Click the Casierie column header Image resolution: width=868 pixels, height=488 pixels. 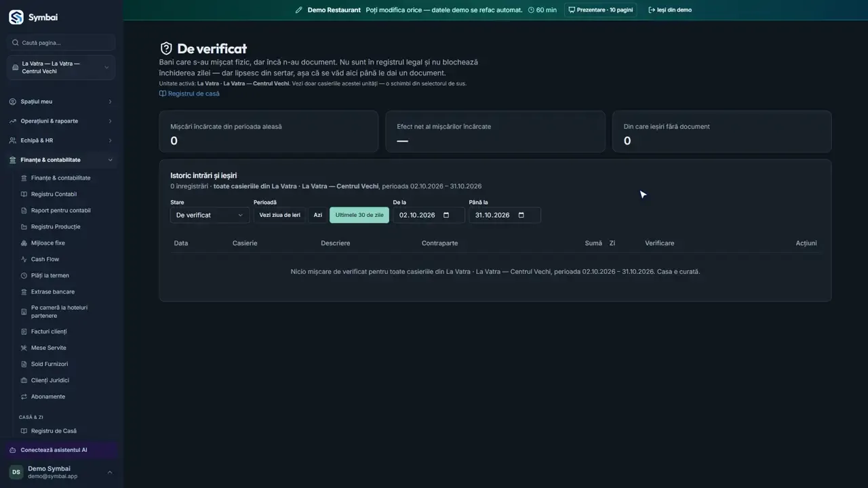pyautogui.click(x=245, y=243)
